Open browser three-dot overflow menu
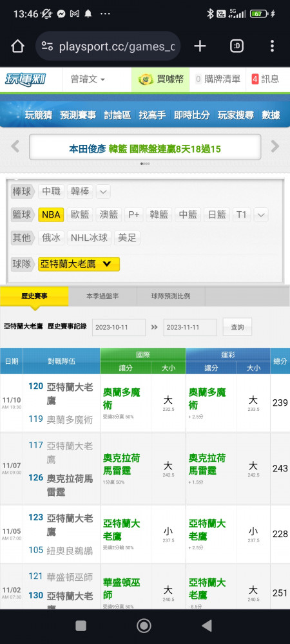Viewport: 290px width, 644px height. click(x=272, y=46)
